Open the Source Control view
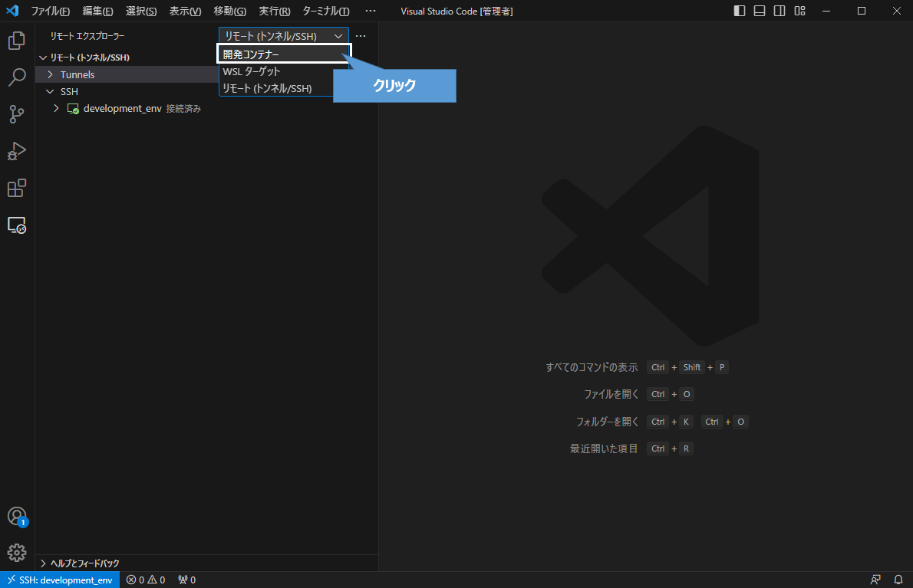Screen dimensions: 913x588 [17, 114]
